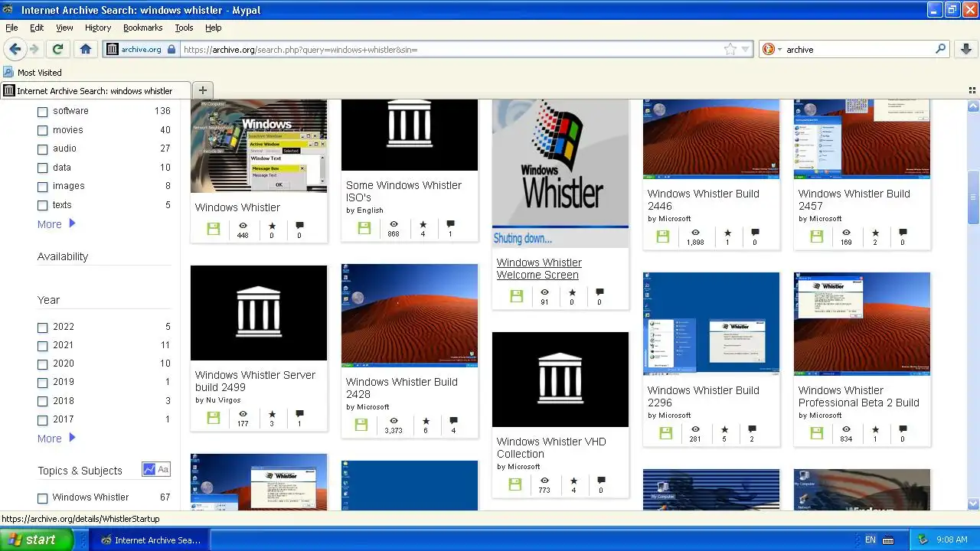Click the tray language indicator EN
The height and width of the screenshot is (551, 980).
(x=871, y=540)
